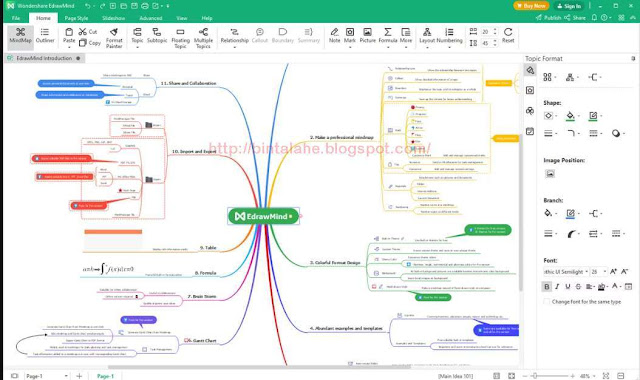Viewport: 640px width, 380px height.
Task: Switch to the Page Style tab
Action: pyautogui.click(x=76, y=18)
